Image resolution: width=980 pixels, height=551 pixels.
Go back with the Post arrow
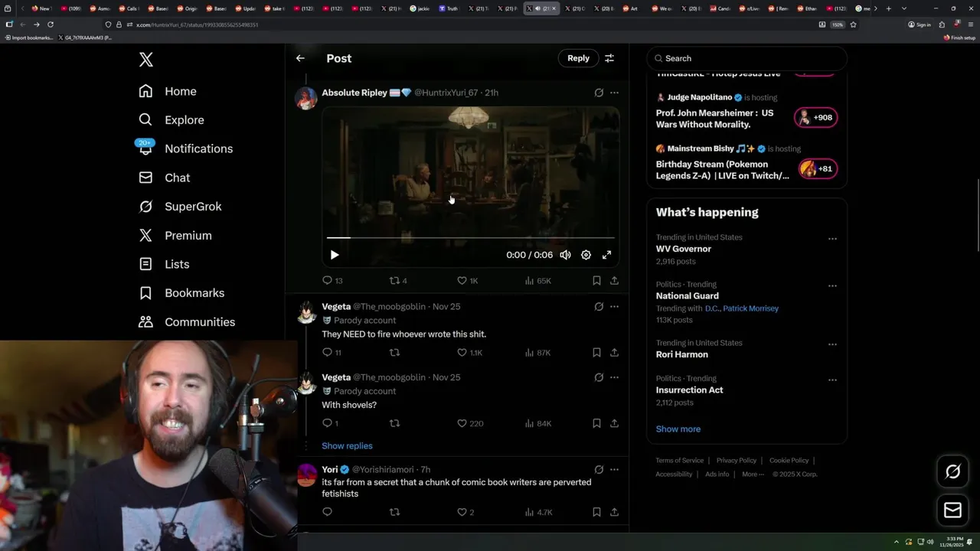[x=300, y=58]
